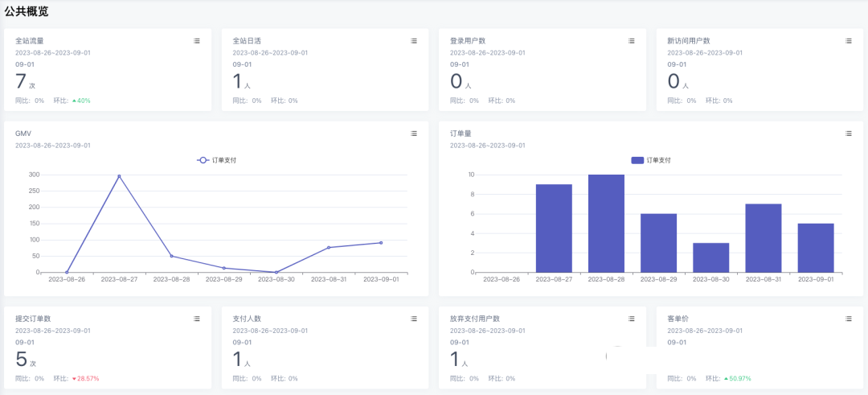Click the 订单量 bar for 2023-08-28
This screenshot has width=868, height=395.
pyautogui.click(x=606, y=224)
